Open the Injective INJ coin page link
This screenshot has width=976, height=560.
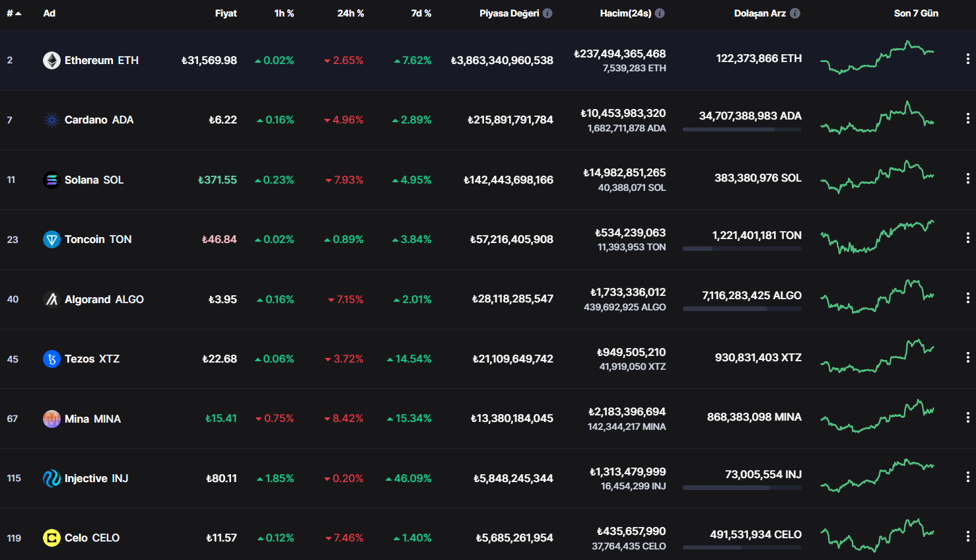pyautogui.click(x=86, y=478)
